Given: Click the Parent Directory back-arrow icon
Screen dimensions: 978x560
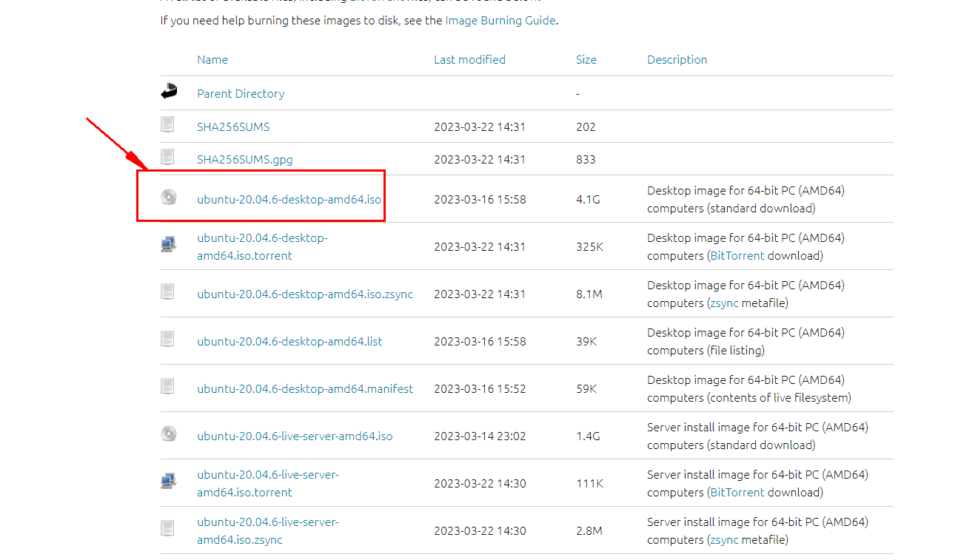Looking at the screenshot, I should pos(169,92).
